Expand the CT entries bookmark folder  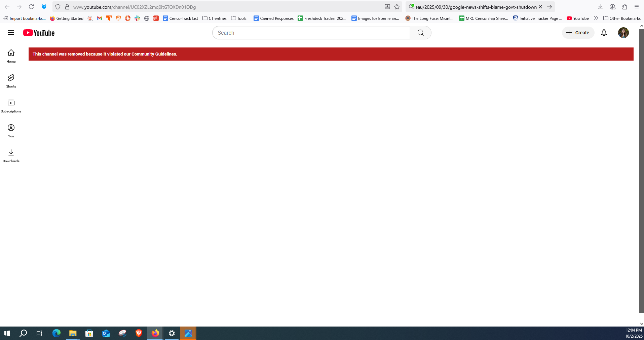pos(215,18)
